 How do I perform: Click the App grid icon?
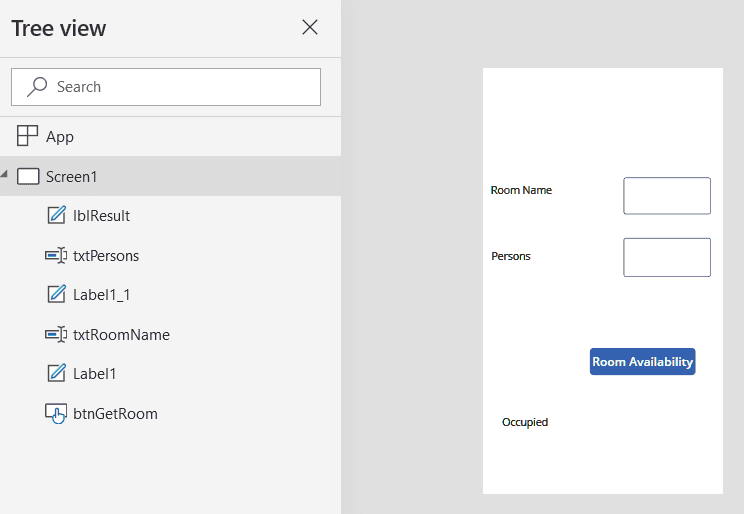27,136
